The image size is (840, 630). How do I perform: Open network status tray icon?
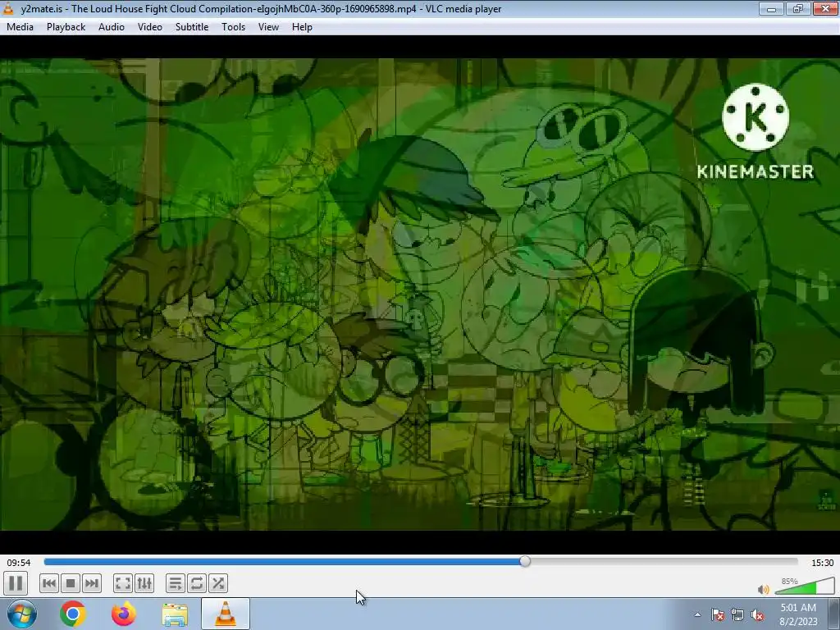[x=737, y=614]
